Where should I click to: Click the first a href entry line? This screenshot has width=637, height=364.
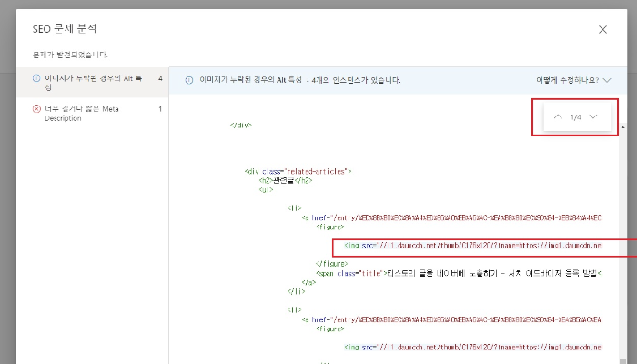pyautogui.click(x=452, y=217)
